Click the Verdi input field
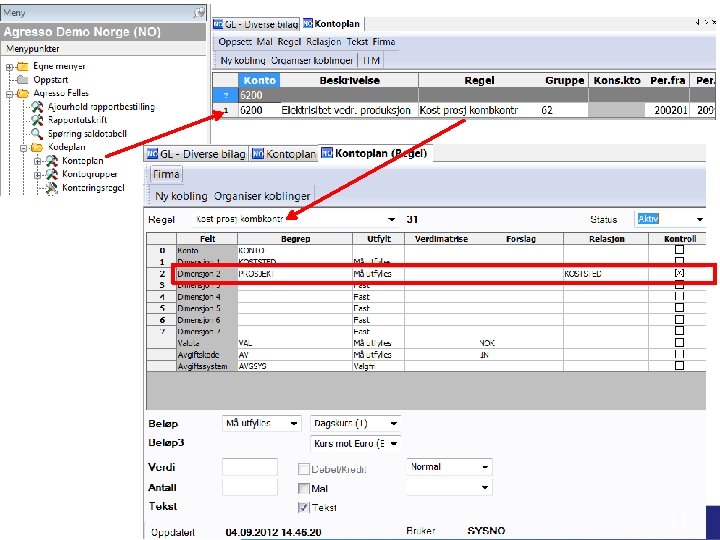720x540 pixels. tap(250, 467)
